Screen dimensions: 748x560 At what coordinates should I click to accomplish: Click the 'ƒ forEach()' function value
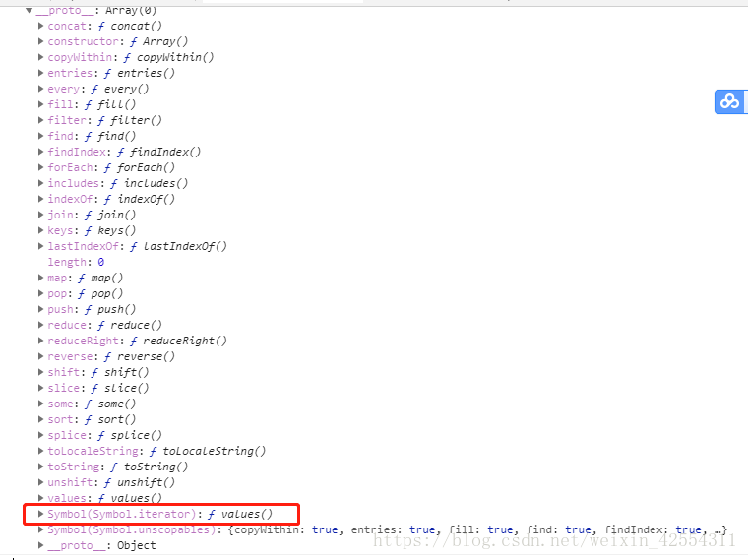coord(140,167)
